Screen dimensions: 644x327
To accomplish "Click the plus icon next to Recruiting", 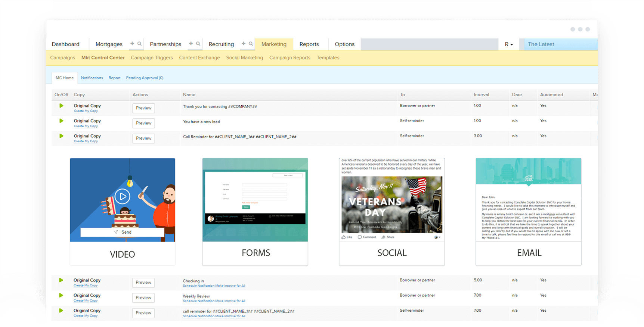I will point(244,44).
